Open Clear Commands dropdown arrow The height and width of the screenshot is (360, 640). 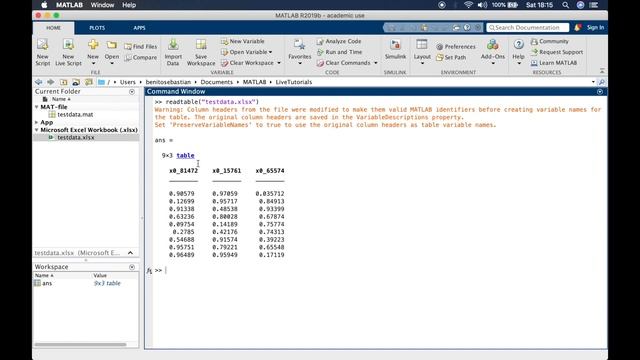point(376,63)
